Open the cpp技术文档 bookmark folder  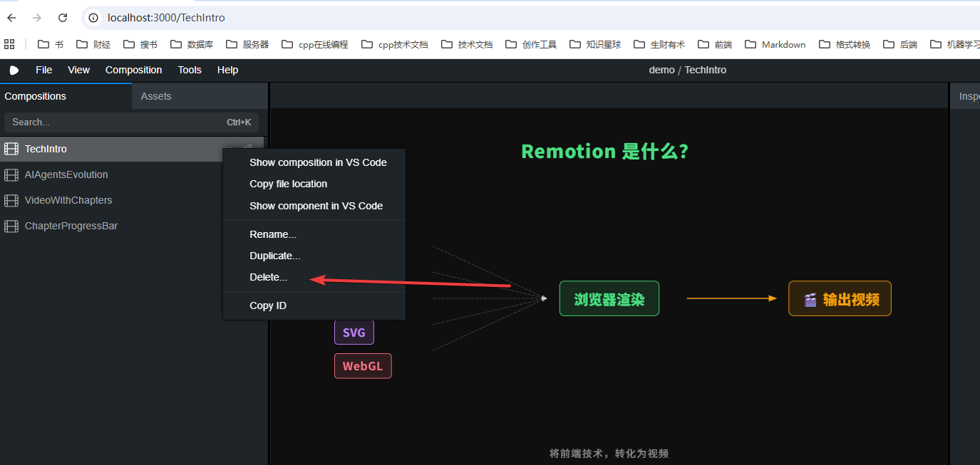coord(395,44)
